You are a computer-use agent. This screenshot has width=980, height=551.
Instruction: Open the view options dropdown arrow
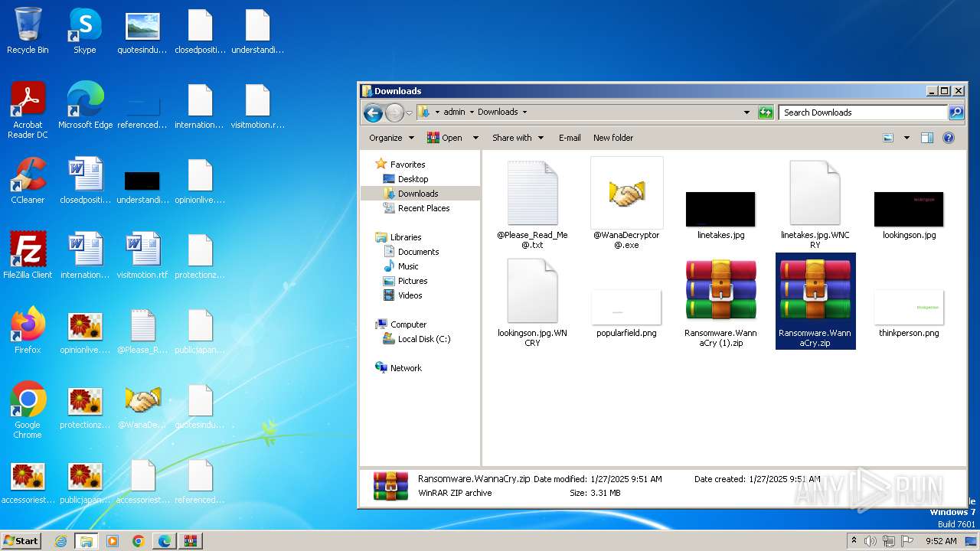[906, 138]
